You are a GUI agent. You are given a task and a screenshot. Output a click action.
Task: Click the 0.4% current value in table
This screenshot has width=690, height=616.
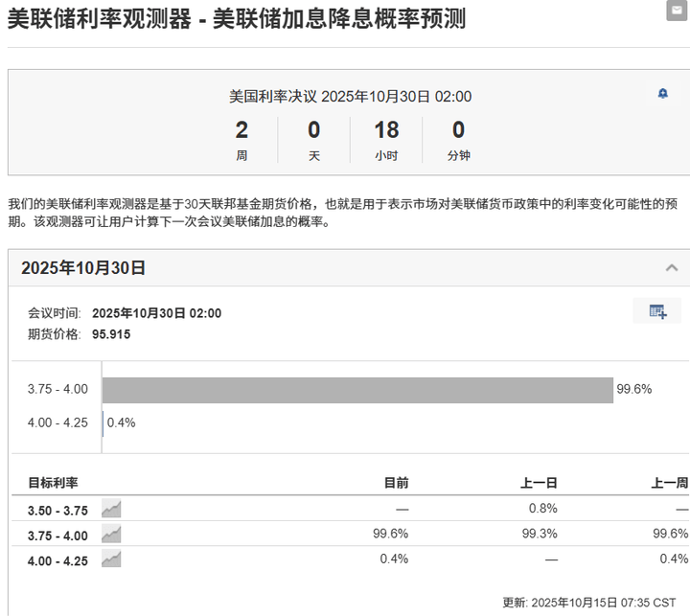[x=394, y=559]
